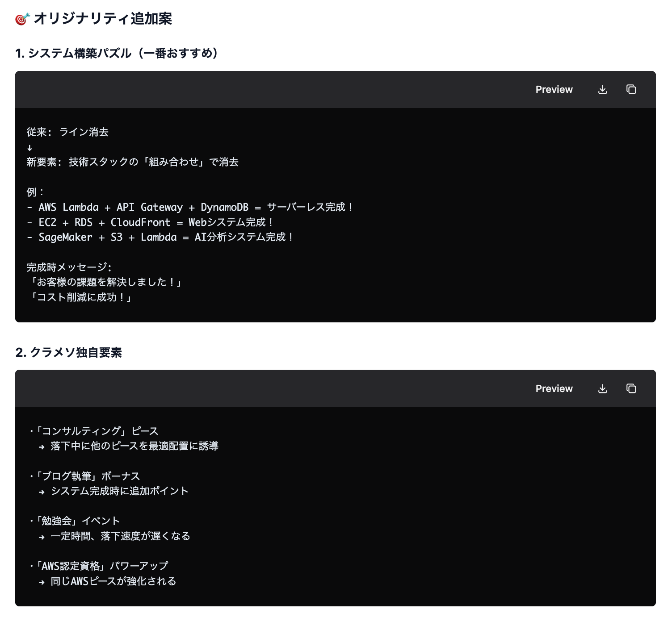
Task: Click the 「勉強会」イベント line
Action: pos(74,521)
